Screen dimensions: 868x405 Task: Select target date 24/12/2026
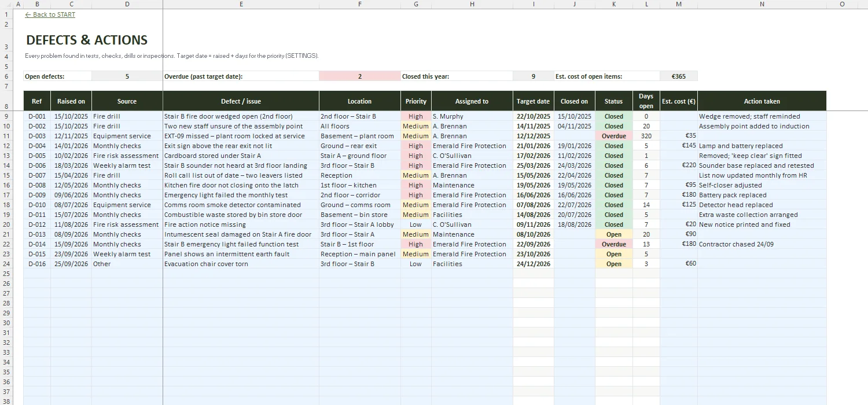point(534,264)
